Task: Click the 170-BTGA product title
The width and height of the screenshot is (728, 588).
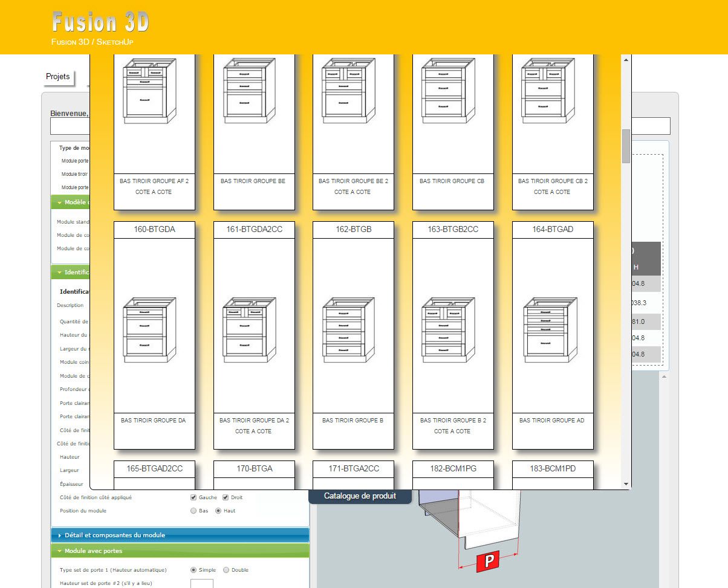Action: point(254,468)
